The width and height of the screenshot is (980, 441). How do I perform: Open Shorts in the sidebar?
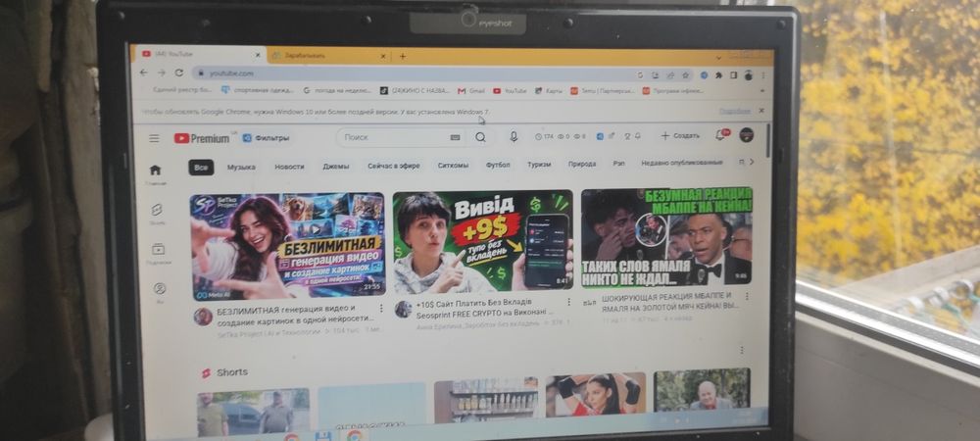[157, 213]
